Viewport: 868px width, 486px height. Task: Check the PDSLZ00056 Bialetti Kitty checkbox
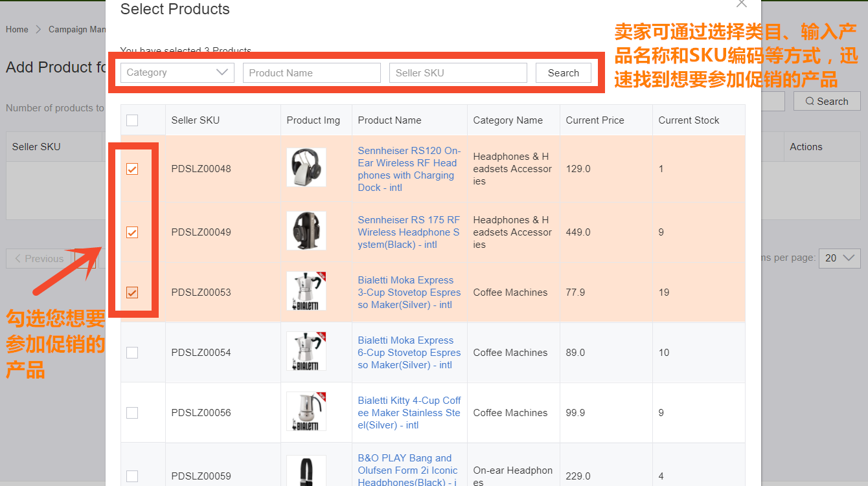point(132,413)
